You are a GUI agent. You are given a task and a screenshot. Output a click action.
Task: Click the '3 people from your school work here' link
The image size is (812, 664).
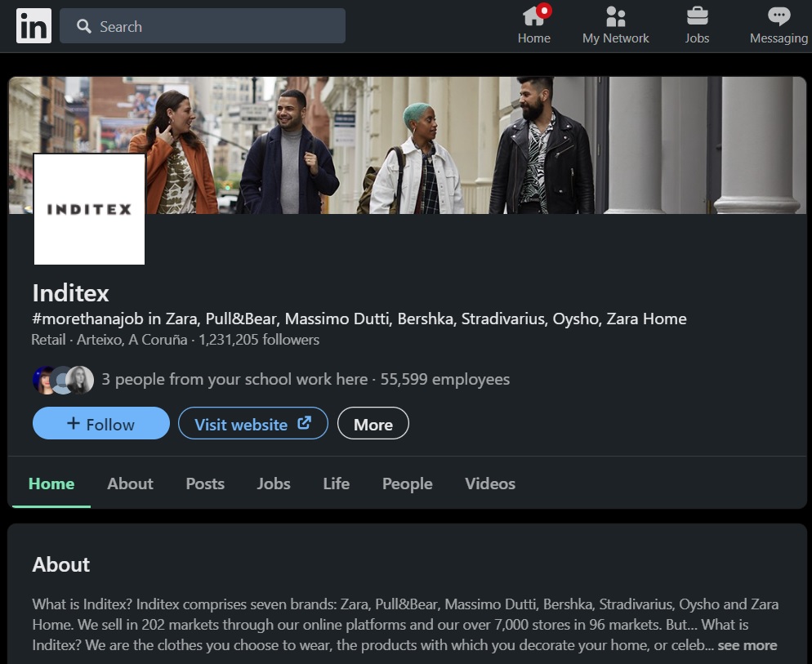coord(234,379)
